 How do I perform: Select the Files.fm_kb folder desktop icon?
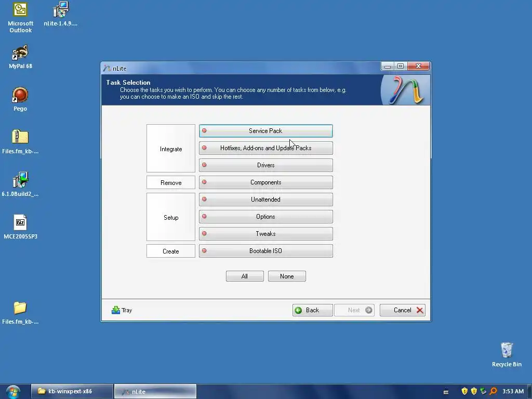pos(20,313)
